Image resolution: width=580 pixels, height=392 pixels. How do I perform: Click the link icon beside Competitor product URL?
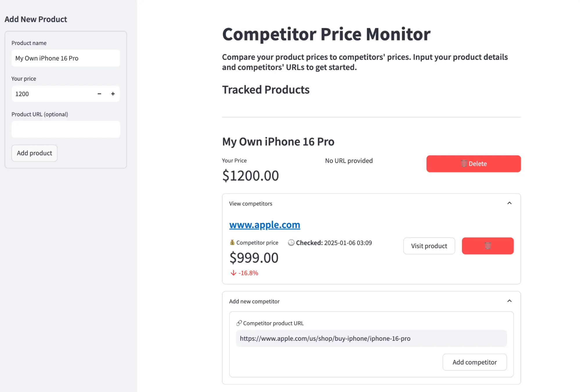click(239, 323)
